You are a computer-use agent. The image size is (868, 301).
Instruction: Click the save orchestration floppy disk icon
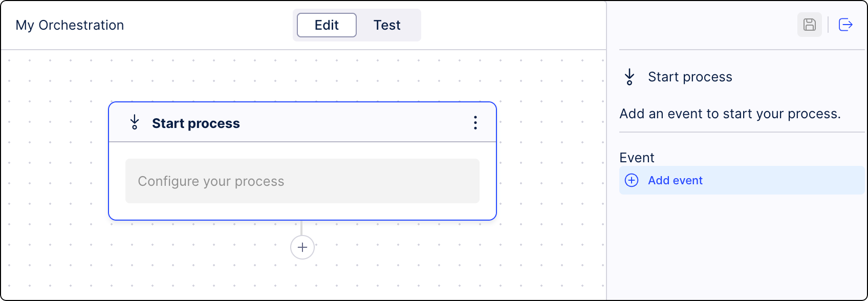tap(809, 25)
